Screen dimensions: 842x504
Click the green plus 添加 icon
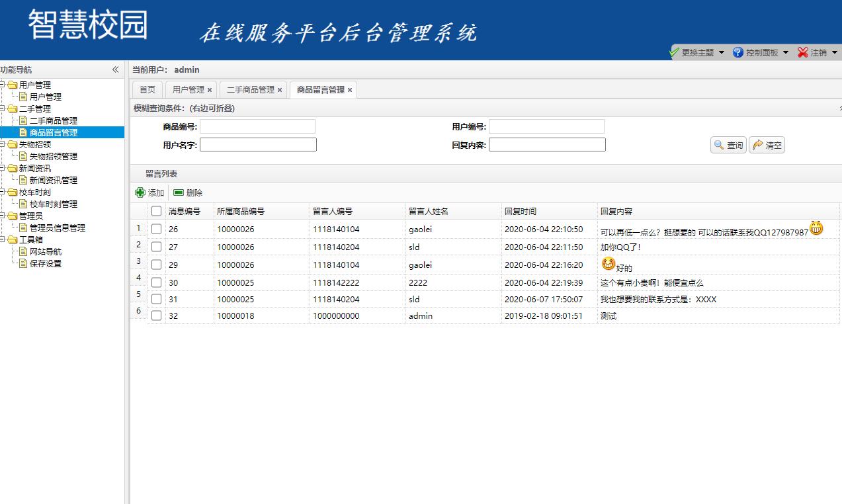tap(140, 192)
